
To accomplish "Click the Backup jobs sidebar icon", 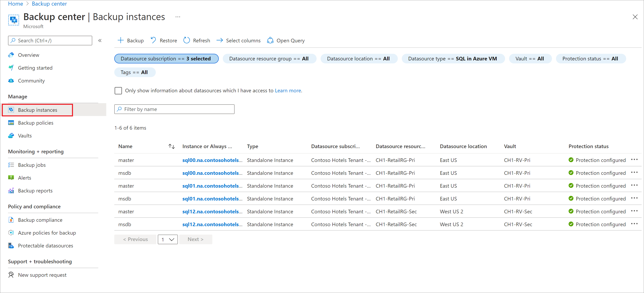I will tap(11, 164).
